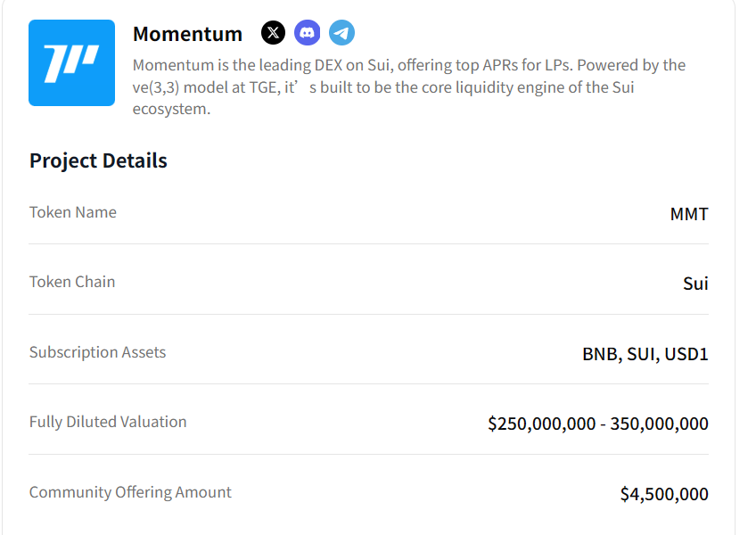Select the 'Subscription Assets' label
The image size is (756, 535).
point(97,352)
